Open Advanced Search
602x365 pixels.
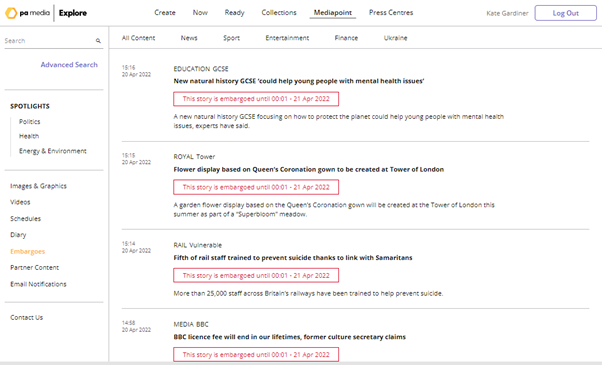[x=69, y=65]
